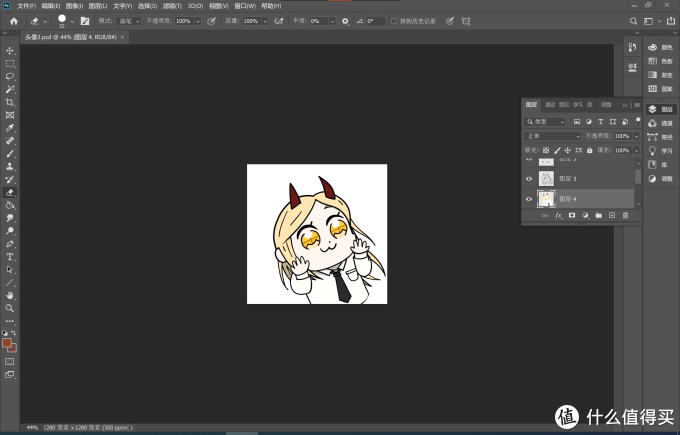Expand Layers panel 不透明度 dropdown arrow
Image resolution: width=680 pixels, height=435 pixels.
point(636,136)
